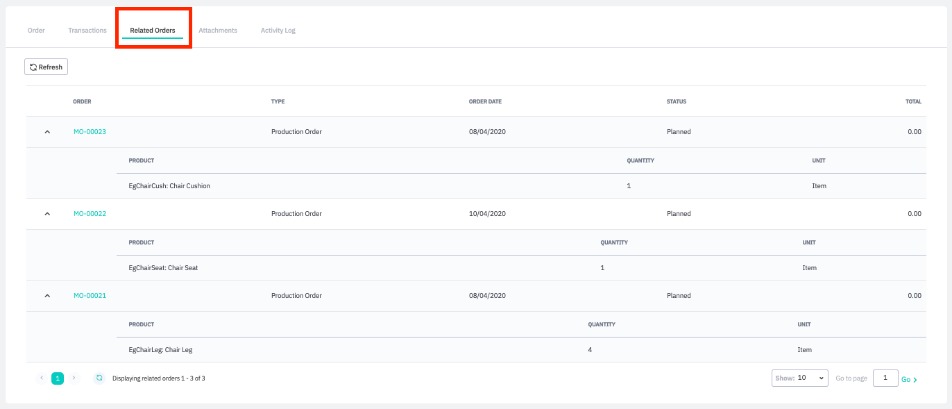Select page 1 in pagination
Image resolution: width=952 pixels, height=409 pixels.
(x=57, y=378)
